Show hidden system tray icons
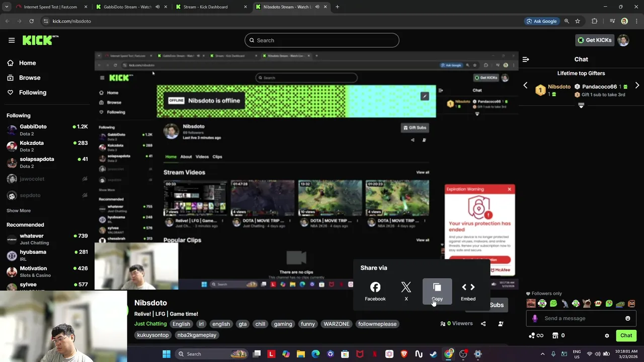644x362 pixels. coord(542,354)
